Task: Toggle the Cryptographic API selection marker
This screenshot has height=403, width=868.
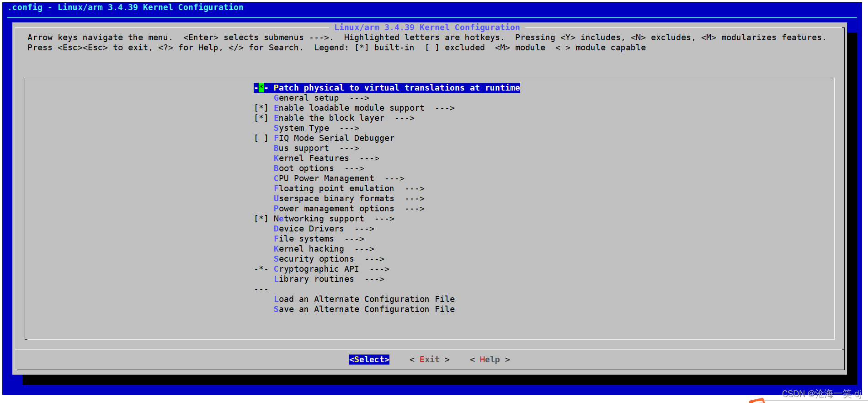Action: pos(261,269)
